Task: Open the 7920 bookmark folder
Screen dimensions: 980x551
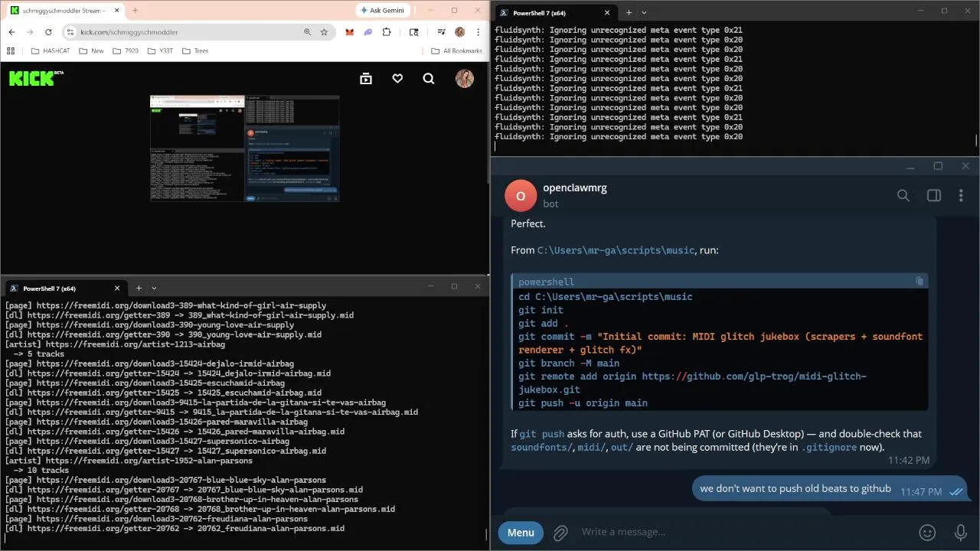Action: point(126,51)
